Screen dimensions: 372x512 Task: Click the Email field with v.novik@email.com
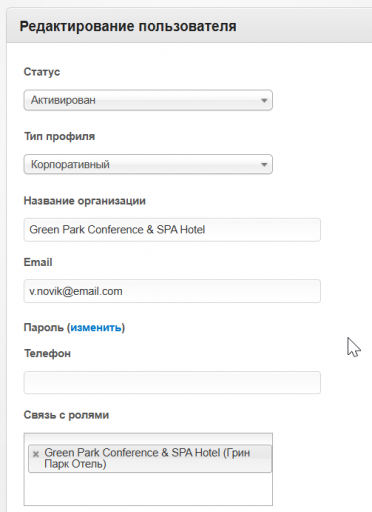coord(172,291)
